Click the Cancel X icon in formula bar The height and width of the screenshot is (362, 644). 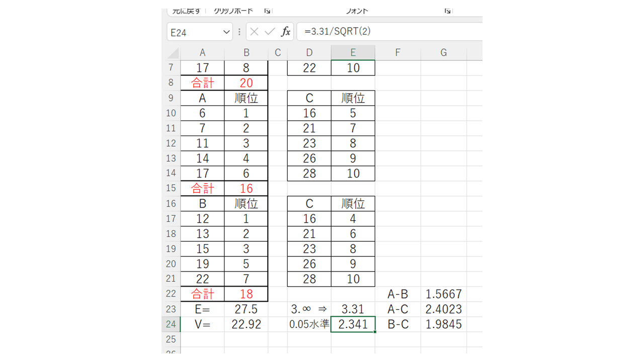coord(254,32)
